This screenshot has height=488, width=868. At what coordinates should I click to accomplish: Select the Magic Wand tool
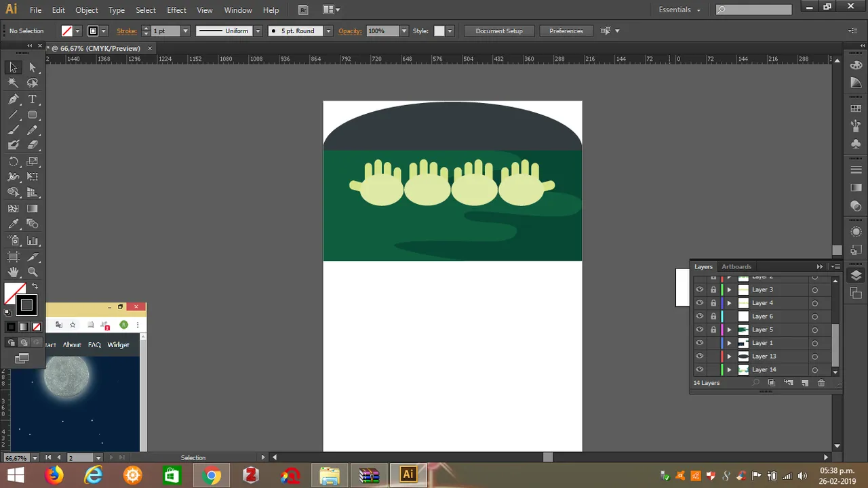tap(13, 83)
